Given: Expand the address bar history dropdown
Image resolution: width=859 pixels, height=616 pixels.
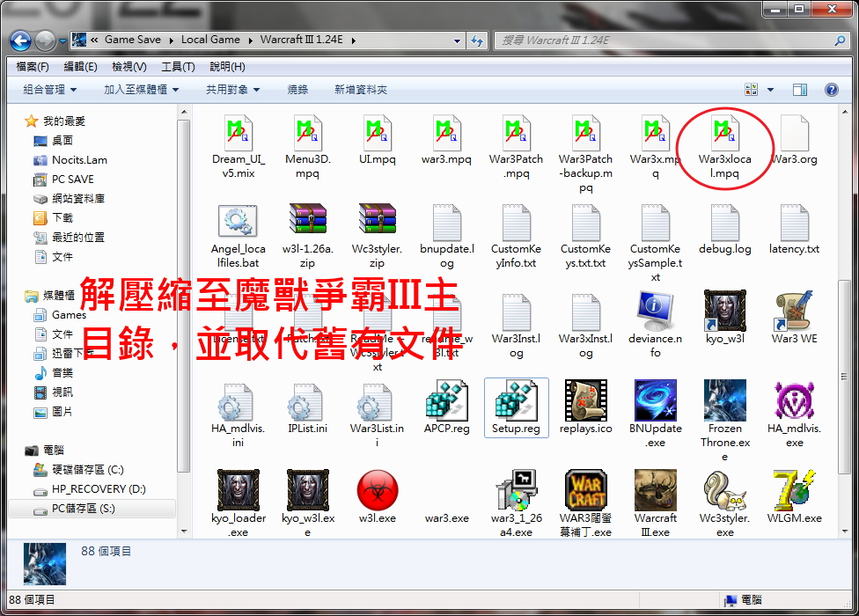Looking at the screenshot, I should [457, 41].
